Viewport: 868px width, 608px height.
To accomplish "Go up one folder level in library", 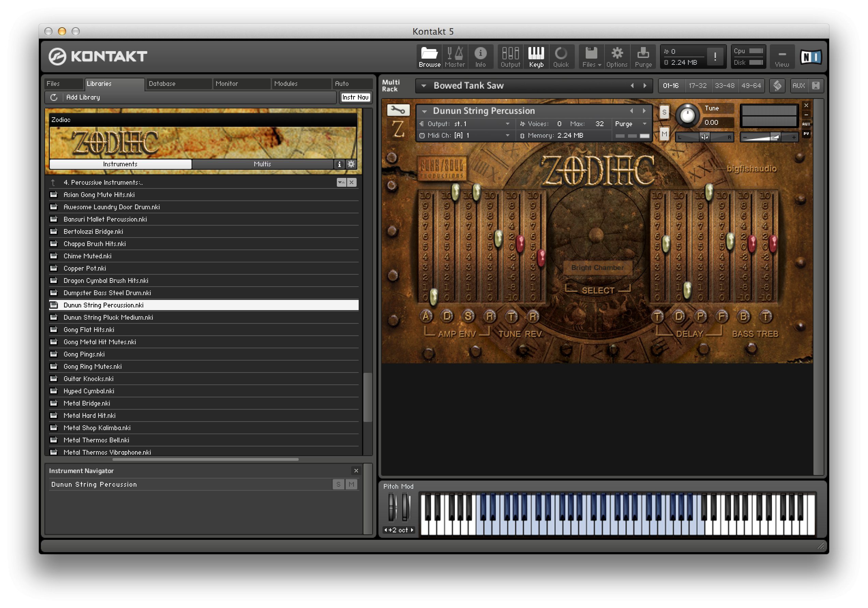I will point(53,183).
